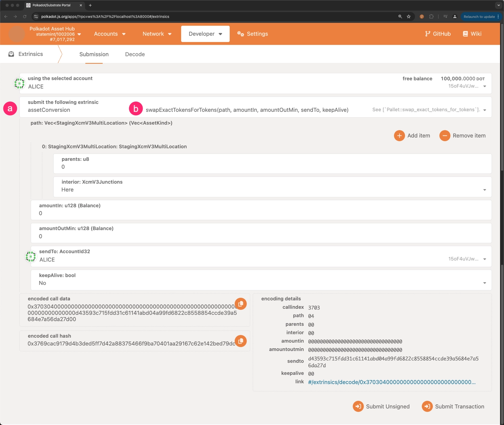The height and width of the screenshot is (425, 504).
Task: Open the keepAlive bool dropdown
Action: (x=484, y=283)
